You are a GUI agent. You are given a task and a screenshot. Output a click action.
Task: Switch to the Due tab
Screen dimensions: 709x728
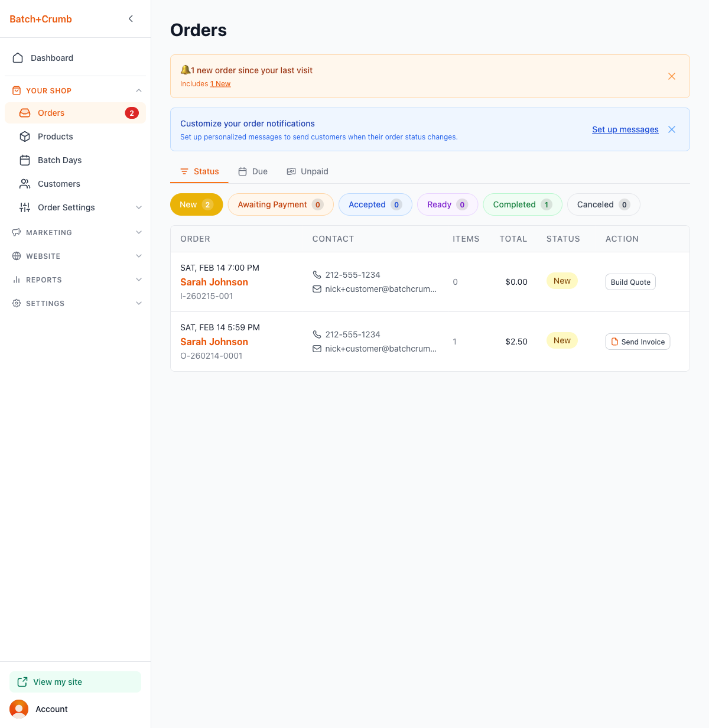coord(253,171)
